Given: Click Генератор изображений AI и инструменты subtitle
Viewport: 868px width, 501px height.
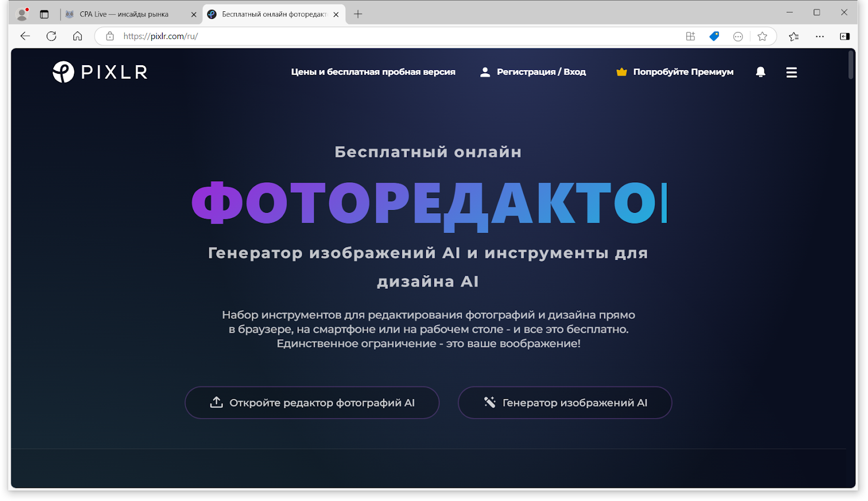Looking at the screenshot, I should [x=428, y=267].
